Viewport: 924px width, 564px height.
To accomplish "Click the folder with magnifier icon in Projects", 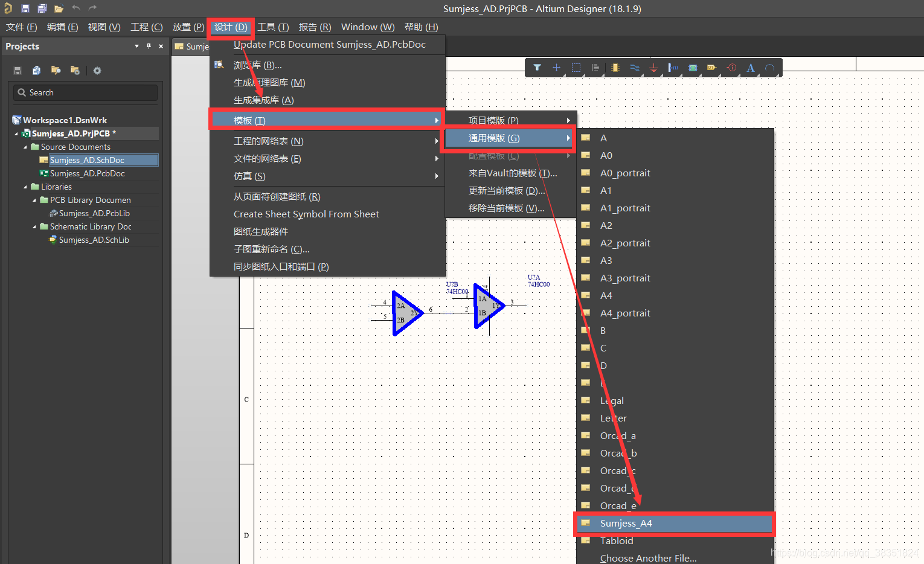I will coord(56,71).
